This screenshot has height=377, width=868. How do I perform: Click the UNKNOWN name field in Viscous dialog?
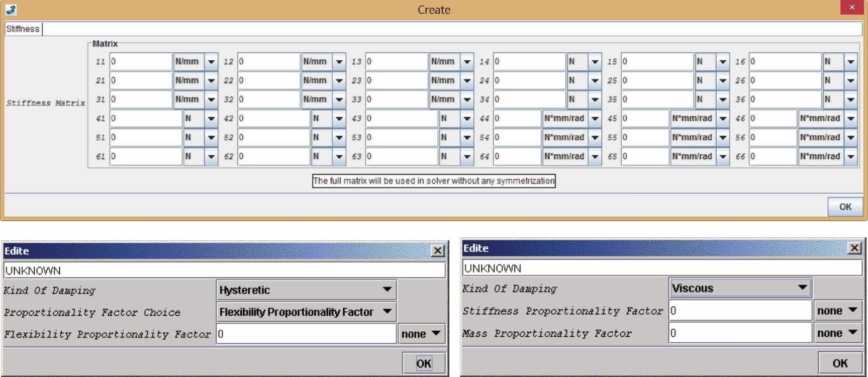coord(661,268)
